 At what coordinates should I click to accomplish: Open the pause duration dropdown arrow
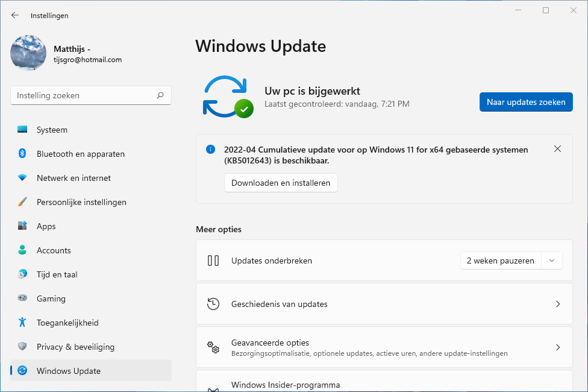pos(551,261)
